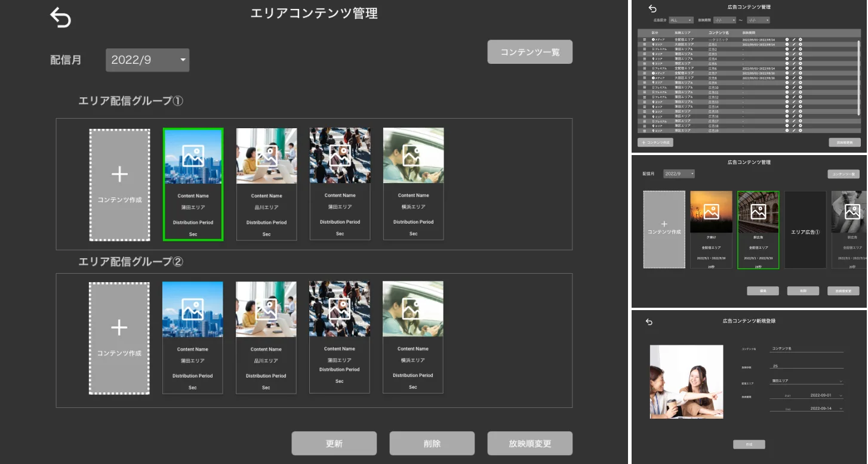Click コンテンツ一覧 button in エリアコンテンツ管理
868x464 pixels.
(530, 52)
